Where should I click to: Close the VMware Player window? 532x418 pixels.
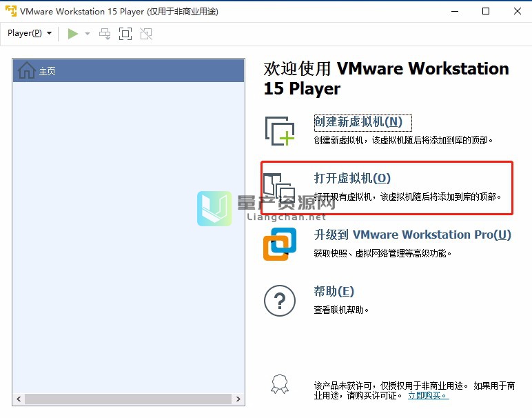tap(517, 11)
